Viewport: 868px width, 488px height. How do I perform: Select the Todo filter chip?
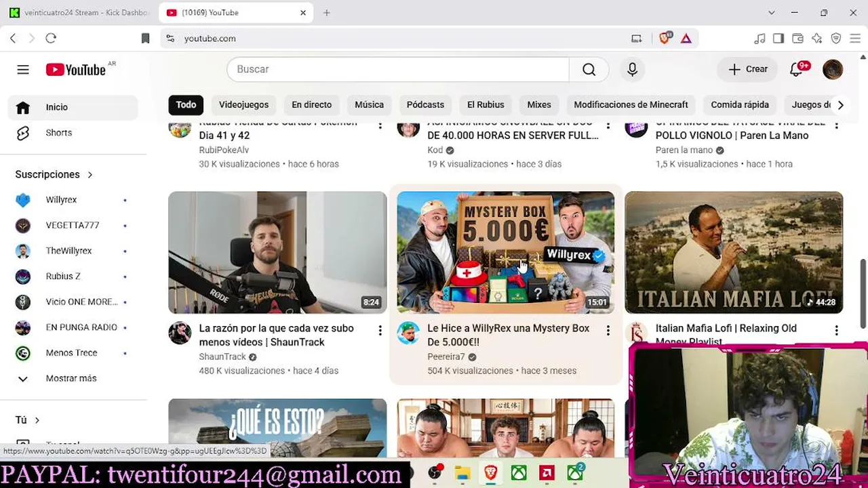(x=186, y=105)
